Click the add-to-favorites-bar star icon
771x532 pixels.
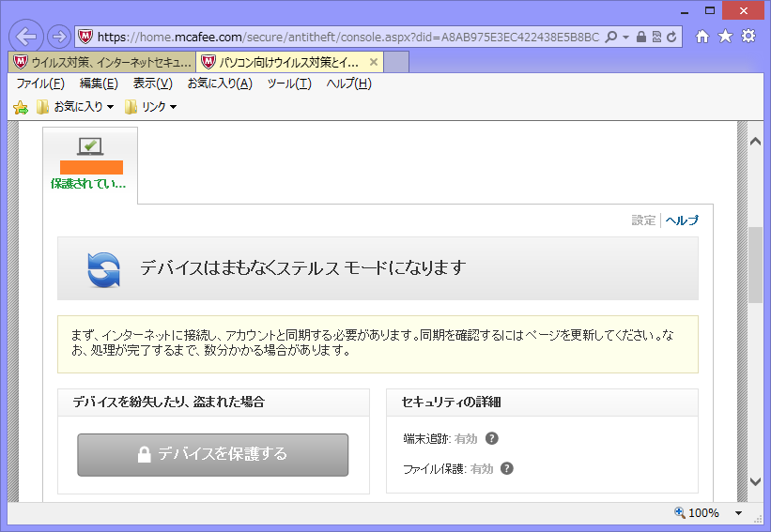point(21,107)
